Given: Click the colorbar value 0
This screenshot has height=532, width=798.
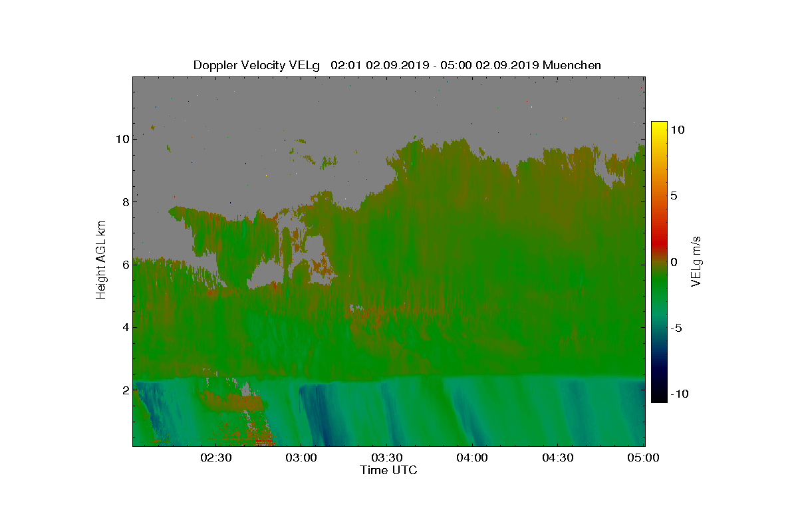Looking at the screenshot, I should coord(674,262).
